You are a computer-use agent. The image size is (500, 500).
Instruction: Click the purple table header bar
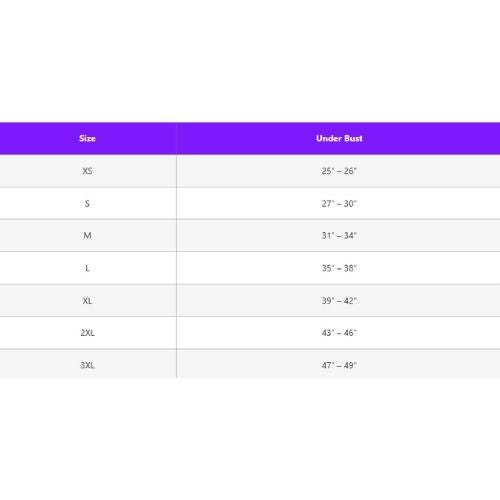pyautogui.click(x=250, y=138)
